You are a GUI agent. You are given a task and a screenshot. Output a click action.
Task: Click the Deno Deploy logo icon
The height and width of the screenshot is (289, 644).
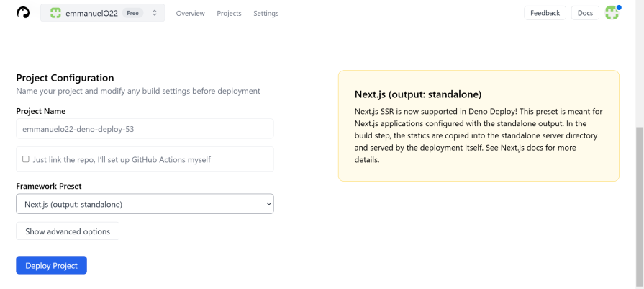[23, 13]
